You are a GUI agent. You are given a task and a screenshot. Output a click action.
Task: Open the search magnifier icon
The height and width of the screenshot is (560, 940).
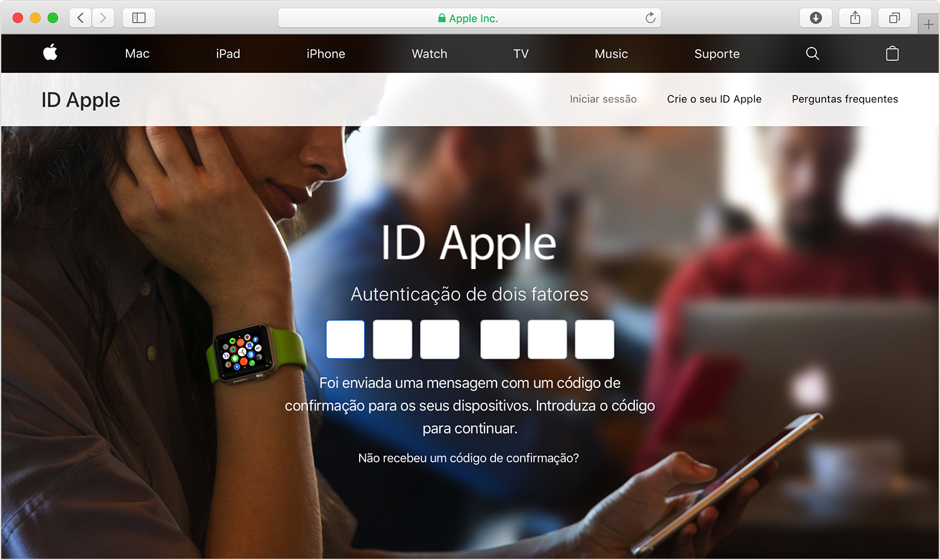812,54
